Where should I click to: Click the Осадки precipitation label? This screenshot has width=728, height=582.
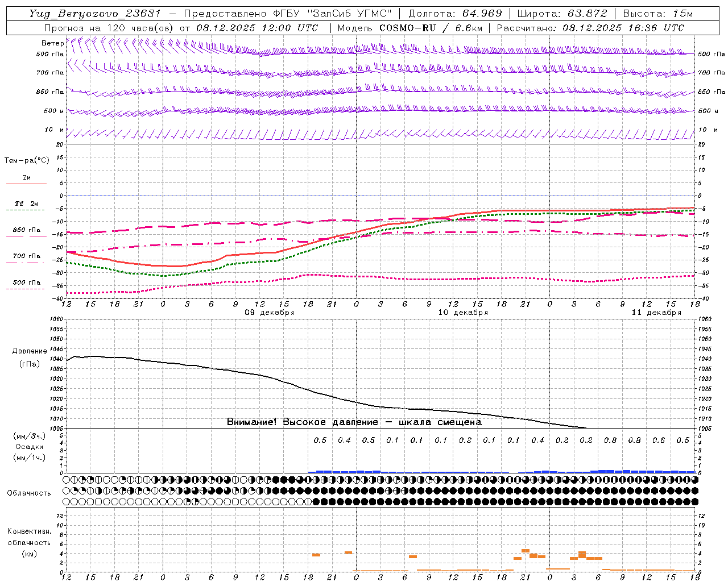click(30, 447)
